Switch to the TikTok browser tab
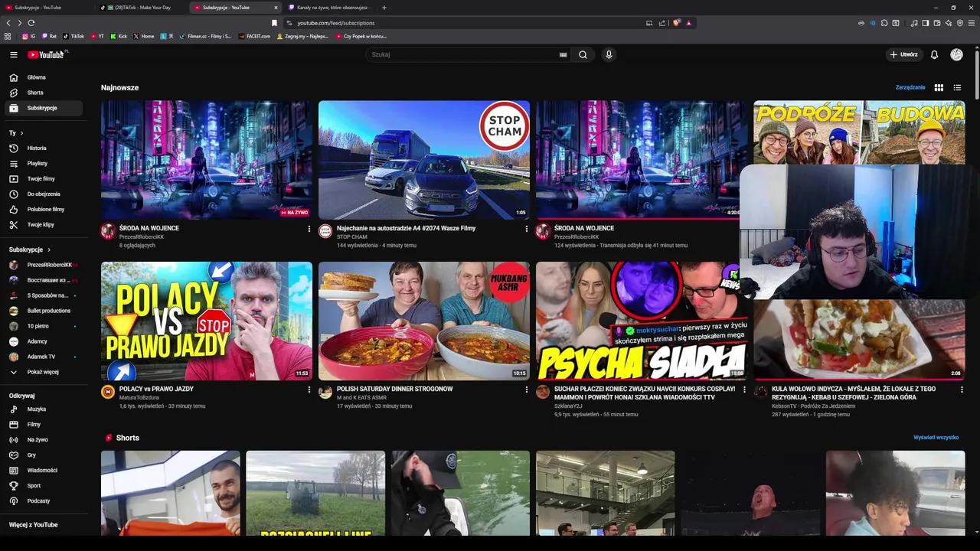 coord(142,8)
